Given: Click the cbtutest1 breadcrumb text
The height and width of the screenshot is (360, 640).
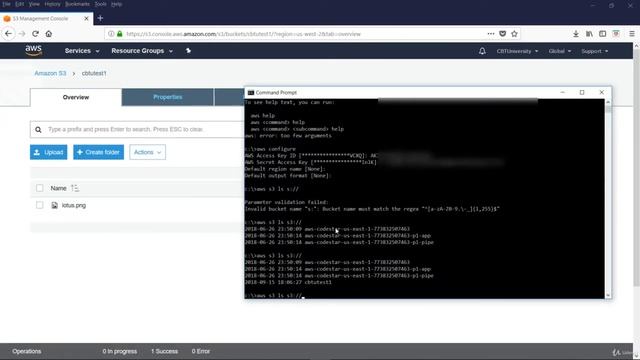Looking at the screenshot, I should pyautogui.click(x=94, y=73).
